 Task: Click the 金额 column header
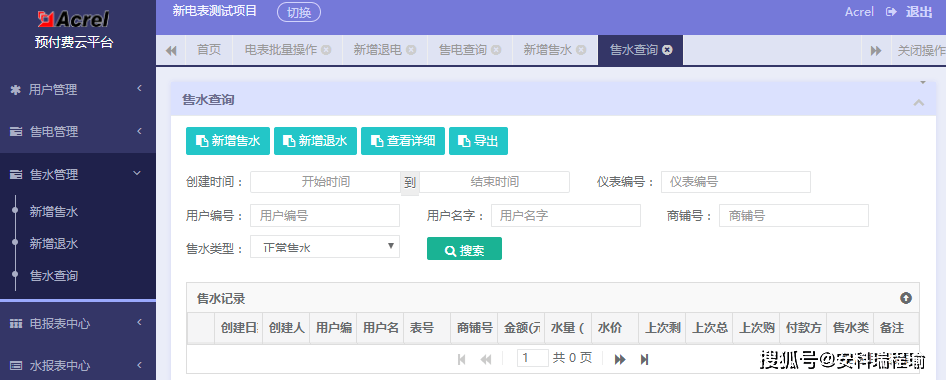click(521, 328)
